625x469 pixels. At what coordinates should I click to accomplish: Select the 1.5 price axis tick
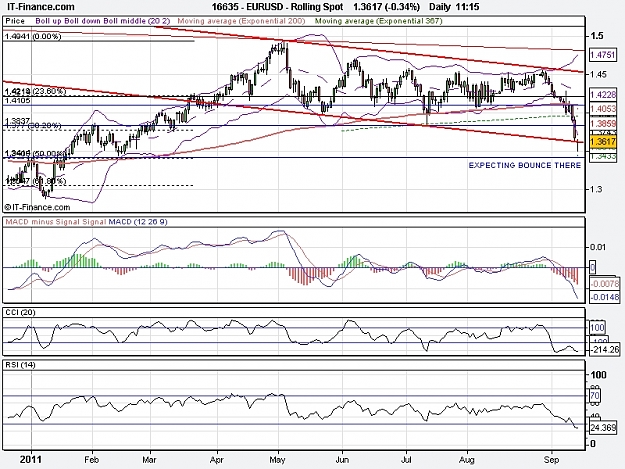point(597,36)
